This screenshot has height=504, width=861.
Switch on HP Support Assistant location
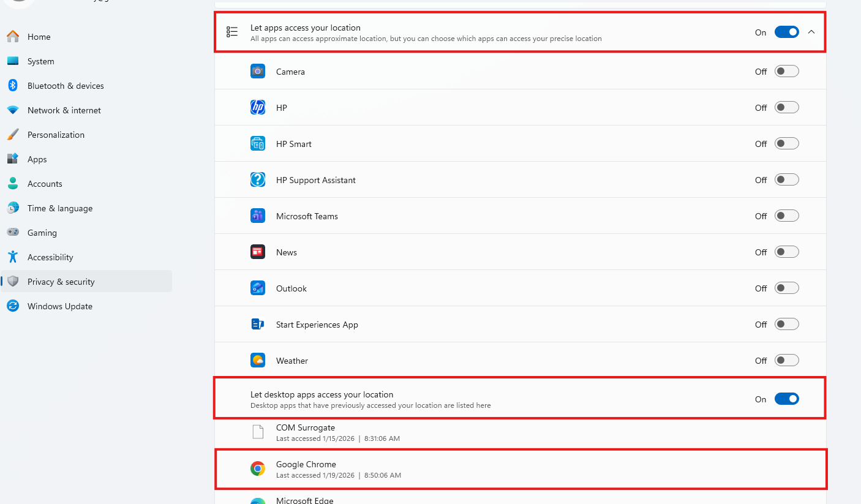[x=787, y=180]
